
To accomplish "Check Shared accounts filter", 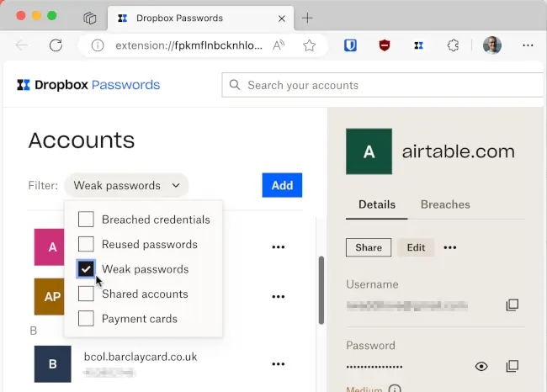I will pos(86,294).
